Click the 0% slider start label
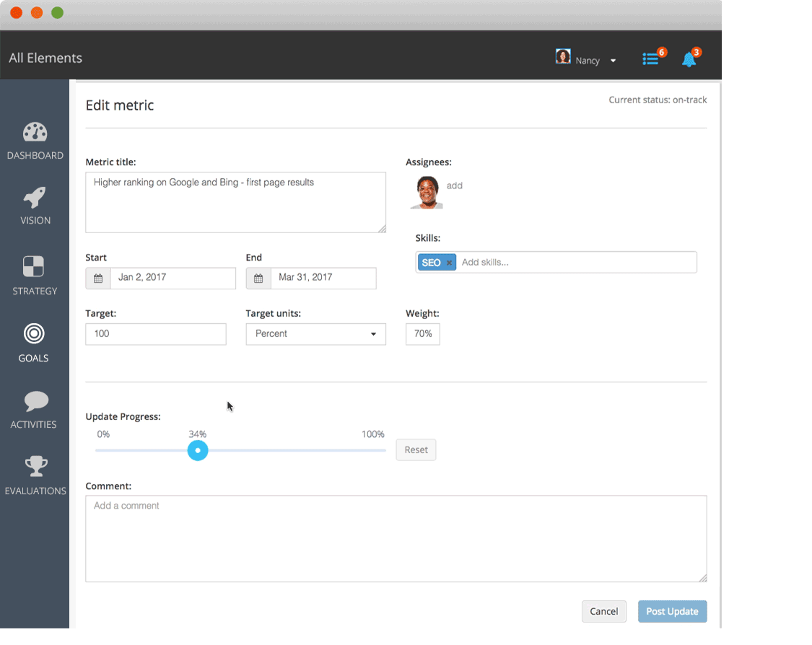This screenshot has height=645, width=812. (x=103, y=434)
